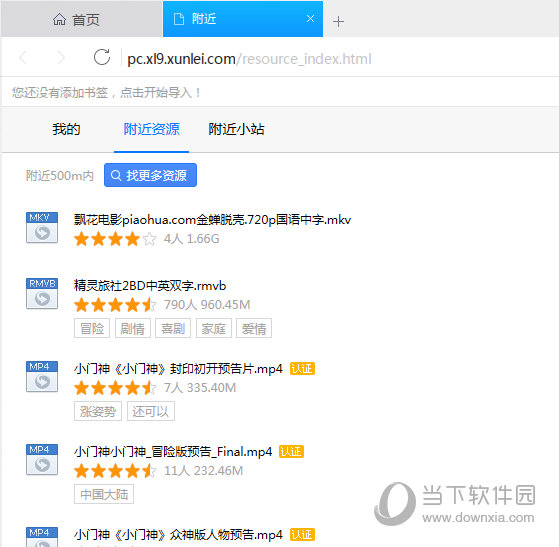Viewport: 559px width, 547px height.
Task: Click the MKV file icon
Action: pyautogui.click(x=42, y=228)
